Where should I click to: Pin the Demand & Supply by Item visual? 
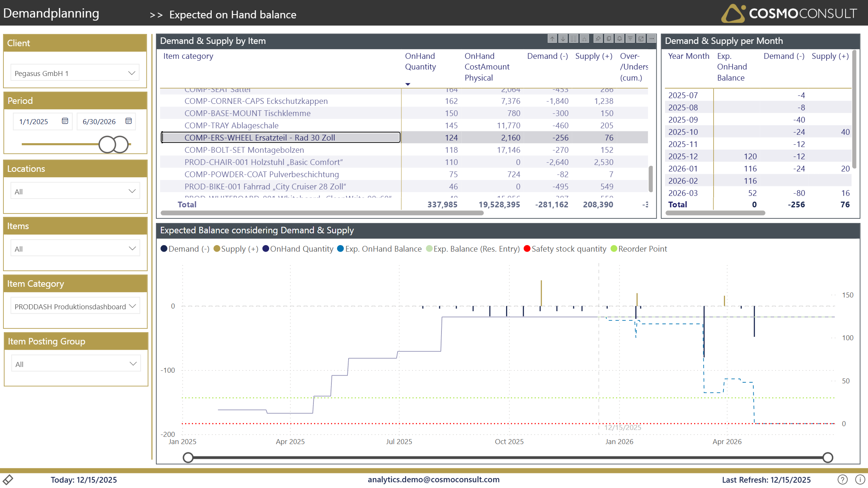(598, 39)
